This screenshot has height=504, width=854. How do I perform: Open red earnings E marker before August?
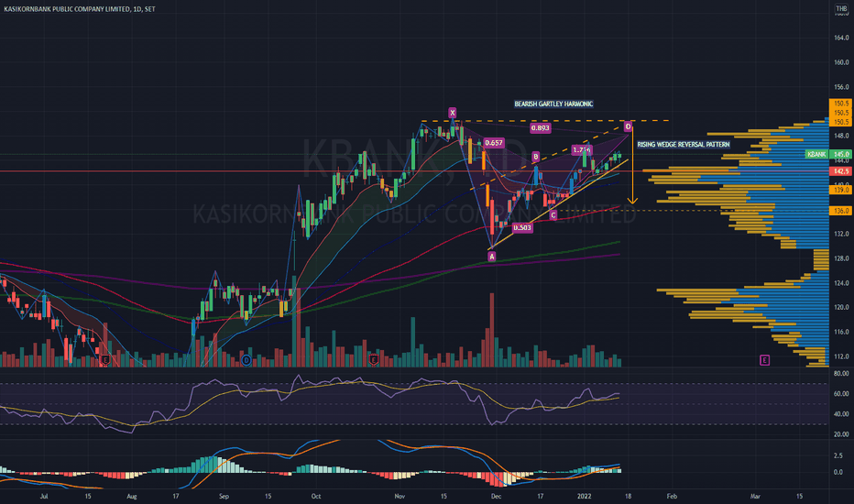(105, 360)
